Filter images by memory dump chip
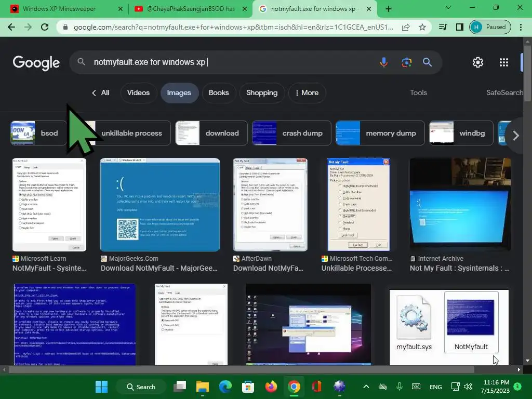 380,133
